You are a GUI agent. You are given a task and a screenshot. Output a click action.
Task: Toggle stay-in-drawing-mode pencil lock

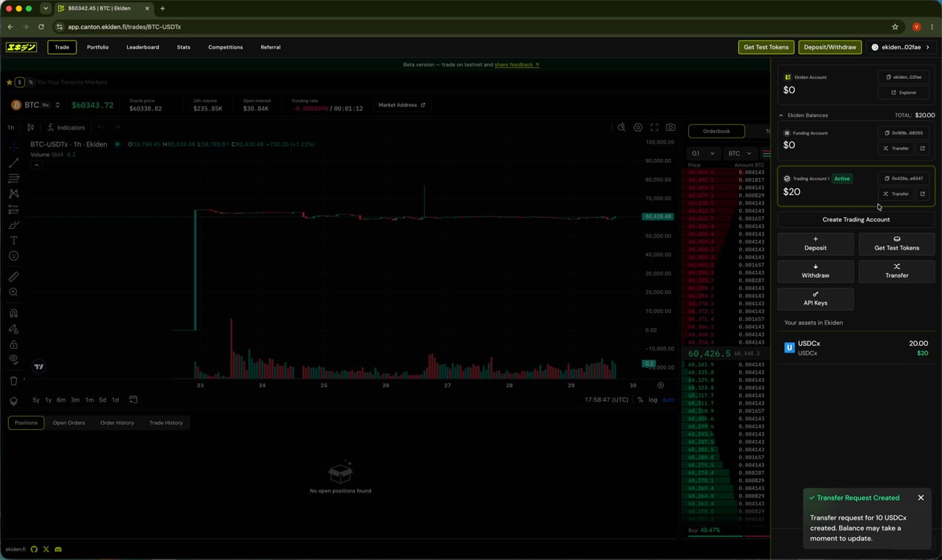click(13, 329)
